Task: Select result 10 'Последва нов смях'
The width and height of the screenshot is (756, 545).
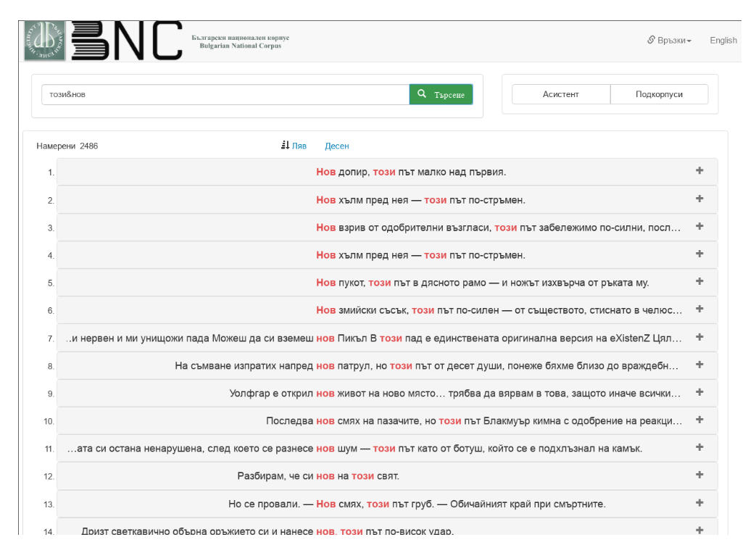Action: coord(387,421)
